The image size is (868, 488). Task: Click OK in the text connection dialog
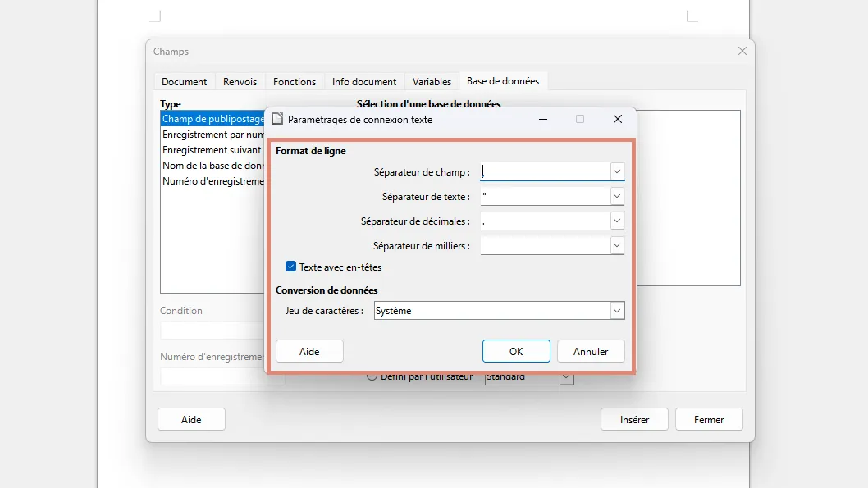[516, 351]
